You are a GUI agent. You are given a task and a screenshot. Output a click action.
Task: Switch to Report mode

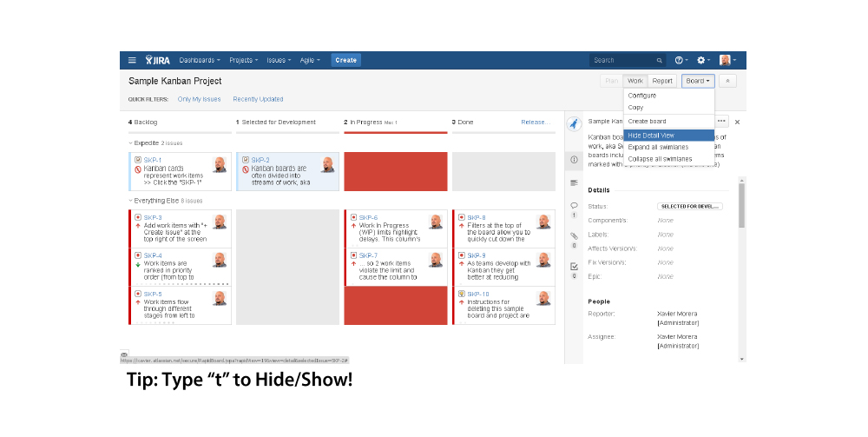coord(662,81)
